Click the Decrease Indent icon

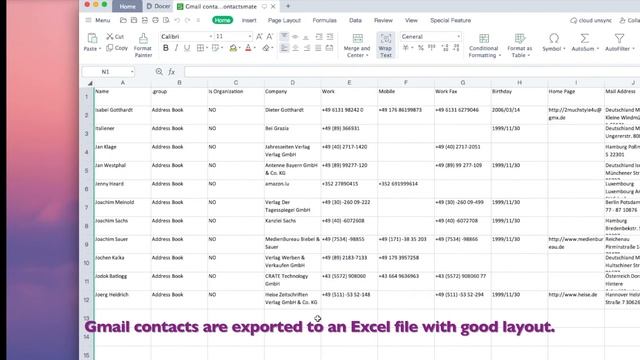coord(319,36)
